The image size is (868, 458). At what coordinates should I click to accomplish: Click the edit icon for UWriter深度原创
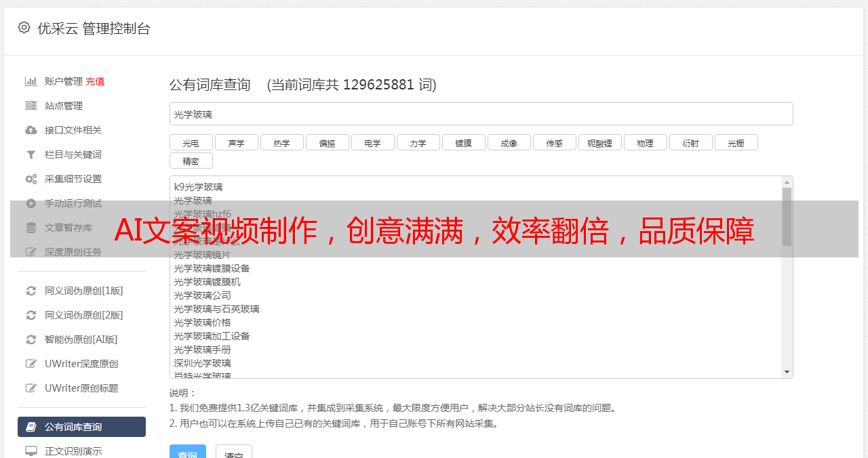(31, 364)
